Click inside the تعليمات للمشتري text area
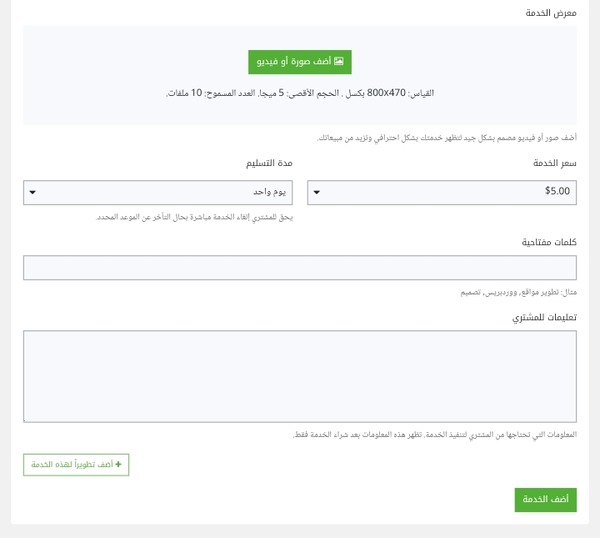The height and width of the screenshot is (538, 600). pyautogui.click(x=300, y=376)
